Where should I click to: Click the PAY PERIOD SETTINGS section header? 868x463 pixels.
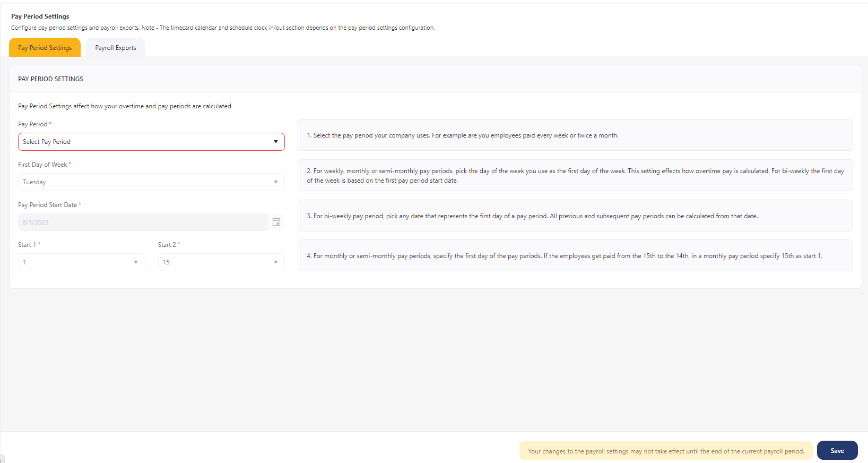51,79
